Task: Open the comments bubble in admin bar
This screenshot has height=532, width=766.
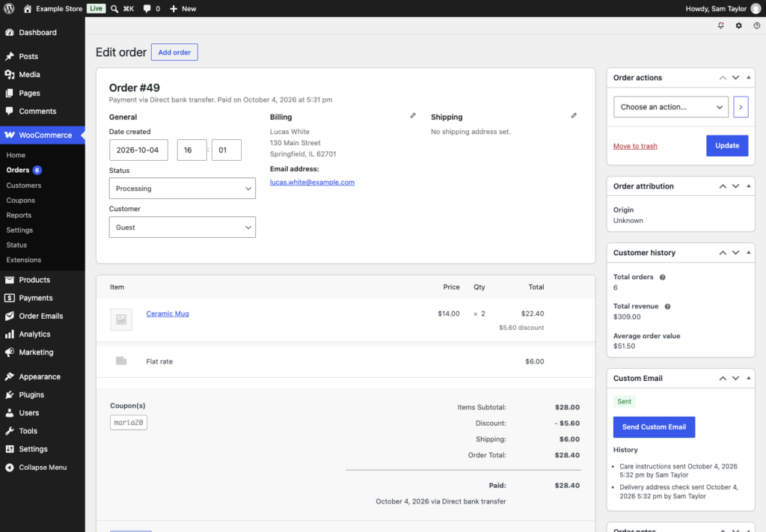Action: point(147,9)
